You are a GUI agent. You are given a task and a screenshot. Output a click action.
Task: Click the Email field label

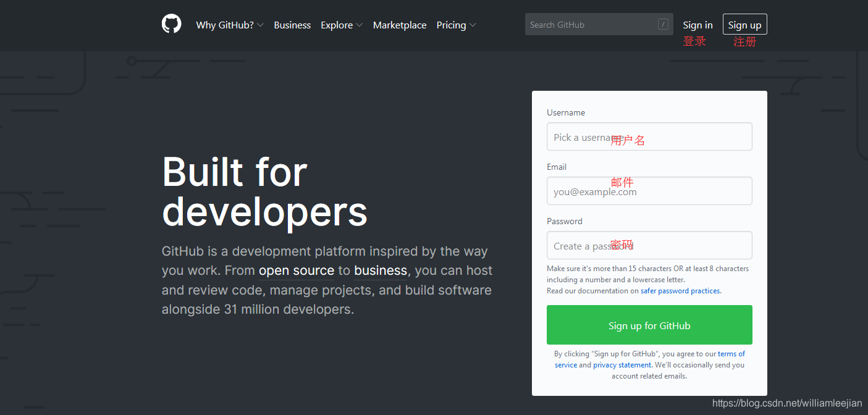click(x=557, y=167)
